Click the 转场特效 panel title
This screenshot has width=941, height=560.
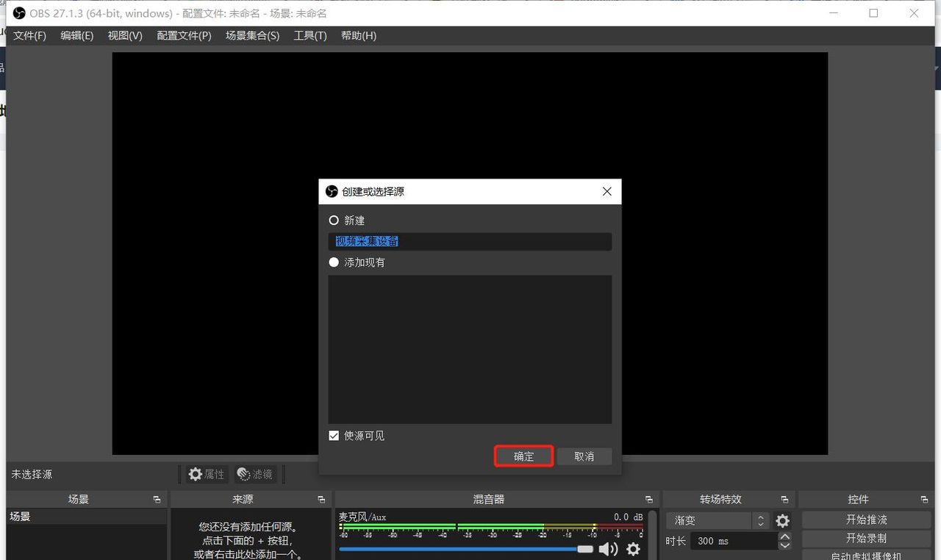(x=720, y=500)
